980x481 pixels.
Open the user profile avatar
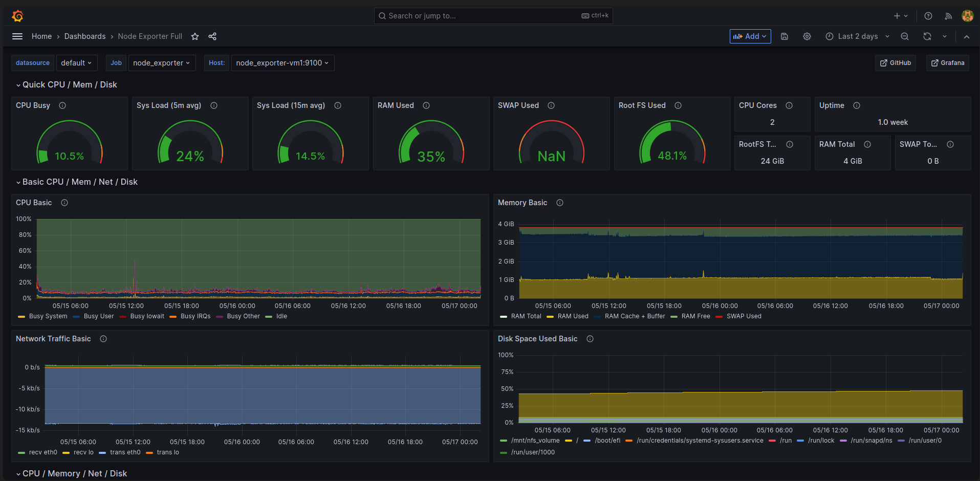click(967, 16)
